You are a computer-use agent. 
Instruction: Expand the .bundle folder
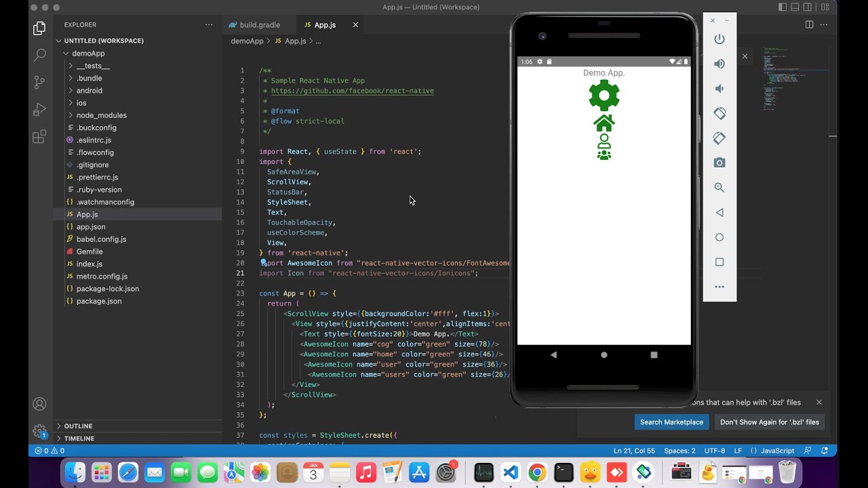(89, 78)
